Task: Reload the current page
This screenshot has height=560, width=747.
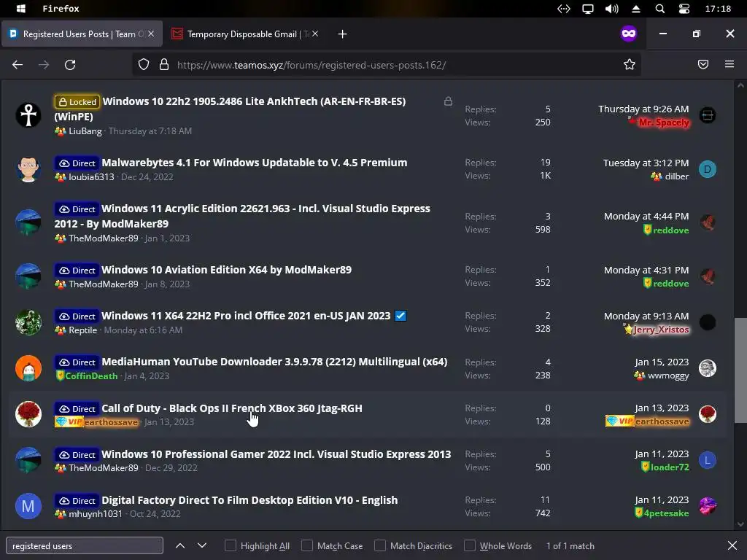Action: (70, 65)
